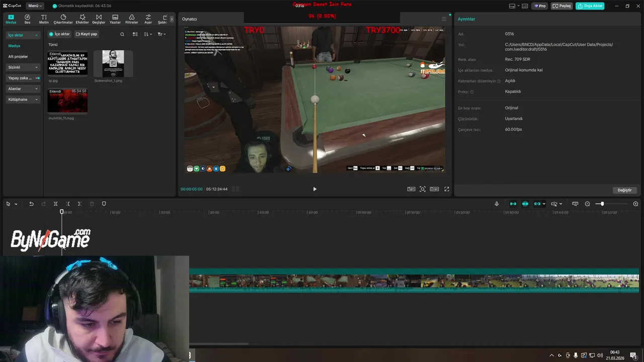Toggle main track magnet snapping
This screenshot has width=644, height=362.
click(513, 204)
